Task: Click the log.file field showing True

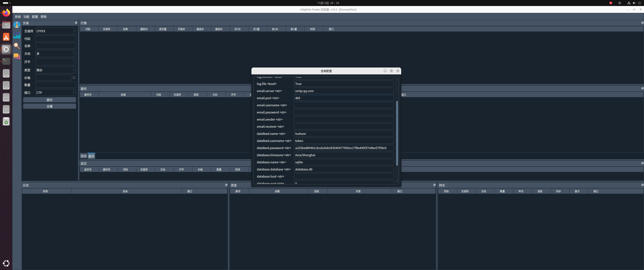Action: (344, 84)
